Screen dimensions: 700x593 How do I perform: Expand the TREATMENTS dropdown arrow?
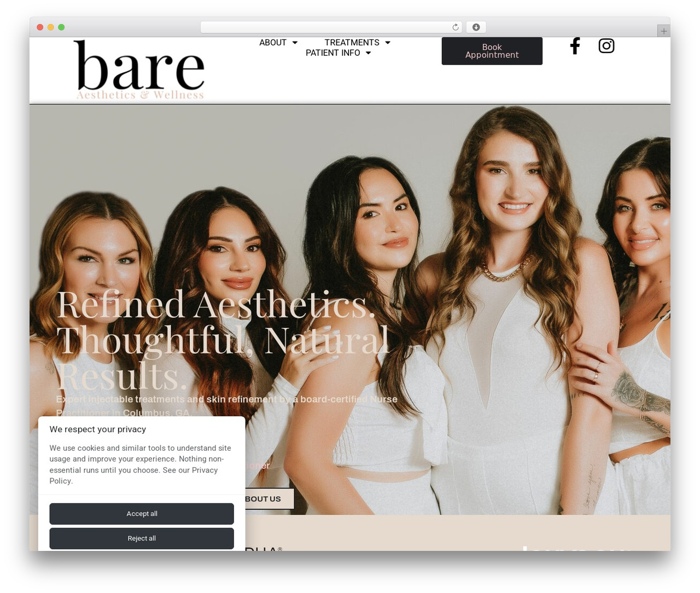pos(388,43)
